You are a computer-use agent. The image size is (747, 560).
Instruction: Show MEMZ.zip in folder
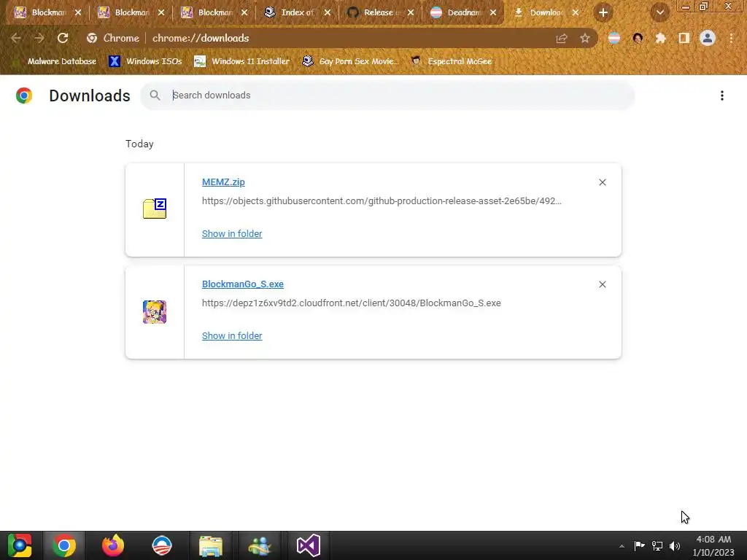coord(232,234)
